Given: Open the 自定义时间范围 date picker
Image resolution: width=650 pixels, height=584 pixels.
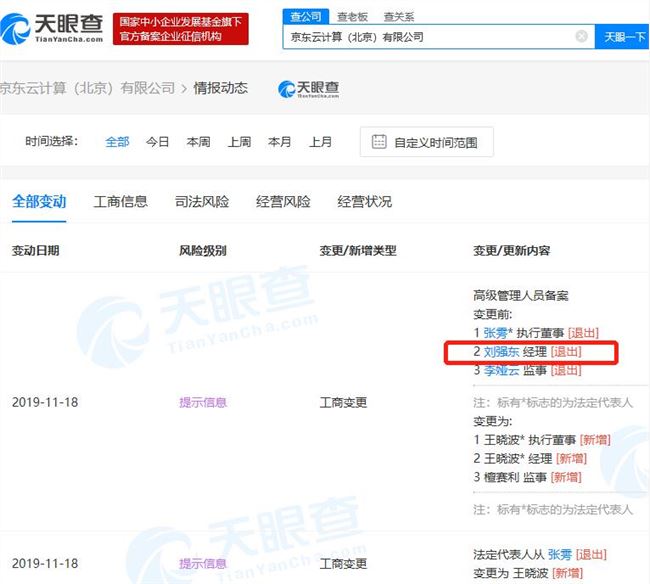Looking at the screenshot, I should pos(427,142).
